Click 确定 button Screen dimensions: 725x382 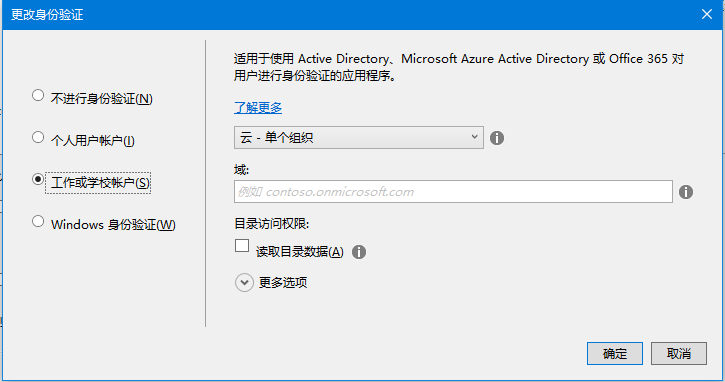coord(615,354)
